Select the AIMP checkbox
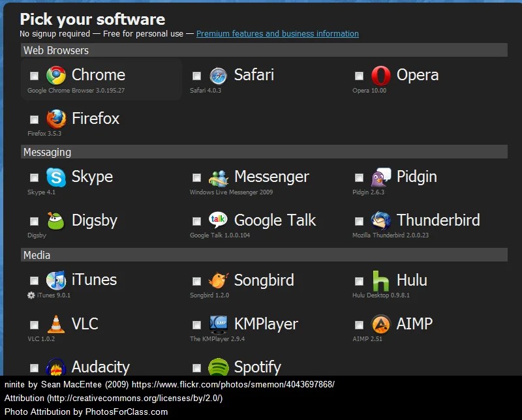Image resolution: width=522 pixels, height=420 pixels. coord(360,325)
